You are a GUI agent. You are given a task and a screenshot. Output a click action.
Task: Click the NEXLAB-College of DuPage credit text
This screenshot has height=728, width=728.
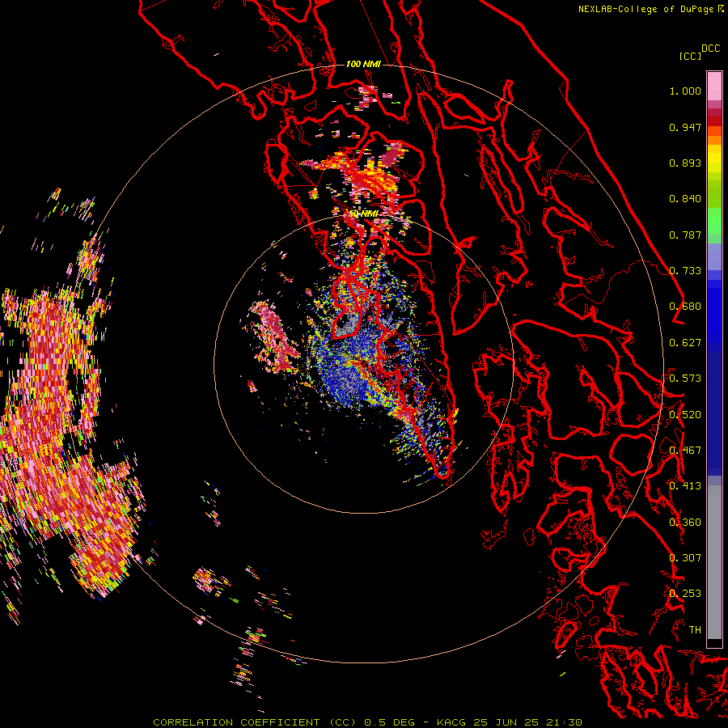point(650,9)
